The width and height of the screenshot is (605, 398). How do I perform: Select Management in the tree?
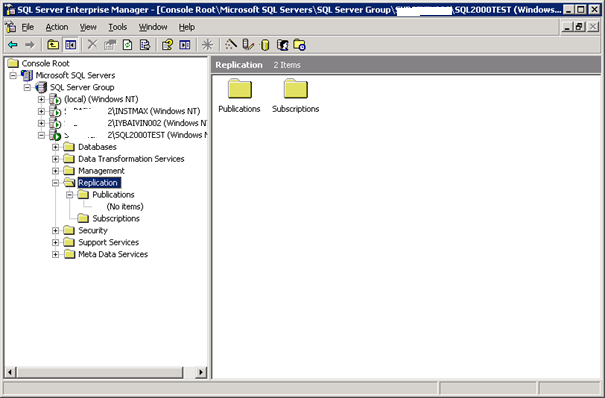pyautogui.click(x=101, y=171)
